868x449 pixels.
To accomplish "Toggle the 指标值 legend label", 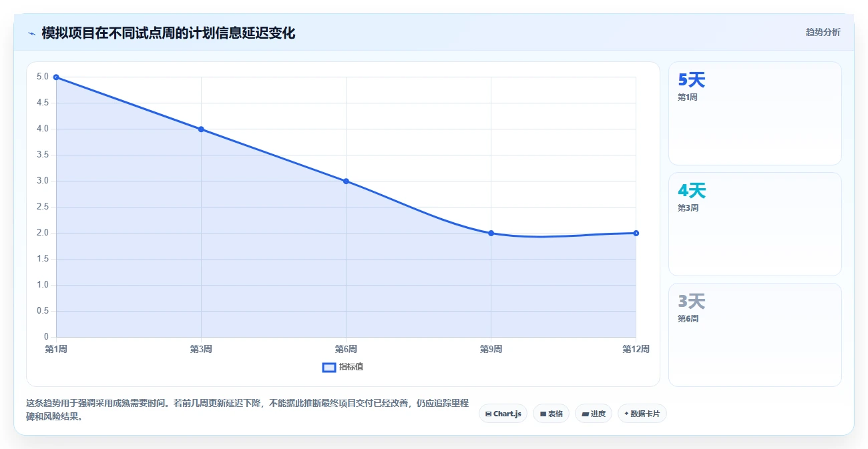I will coord(351,367).
